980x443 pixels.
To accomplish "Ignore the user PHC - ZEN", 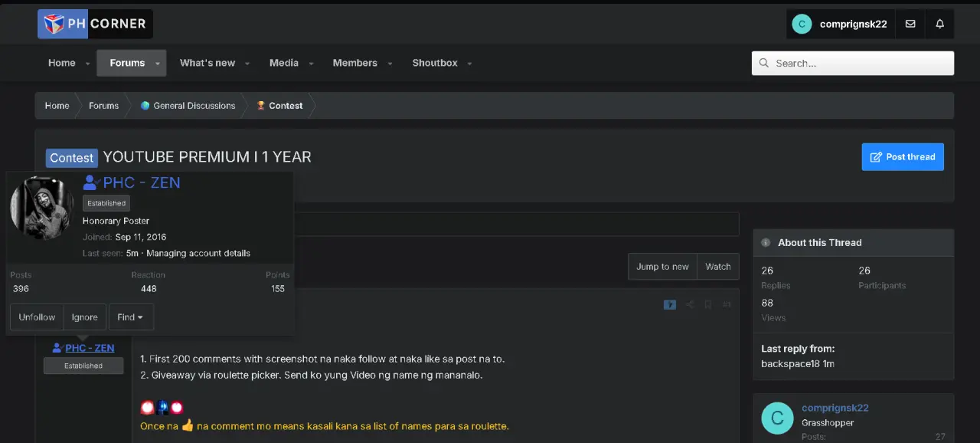I will tap(85, 317).
